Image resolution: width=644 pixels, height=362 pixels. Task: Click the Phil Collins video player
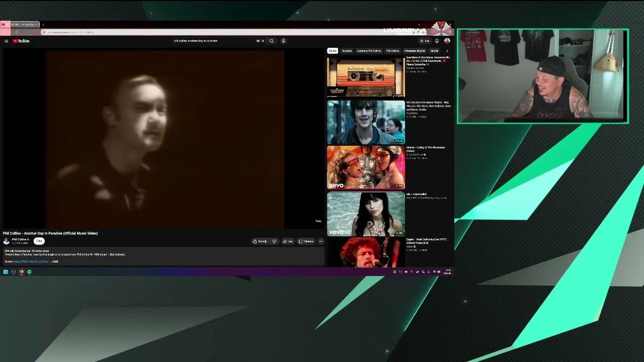point(164,139)
